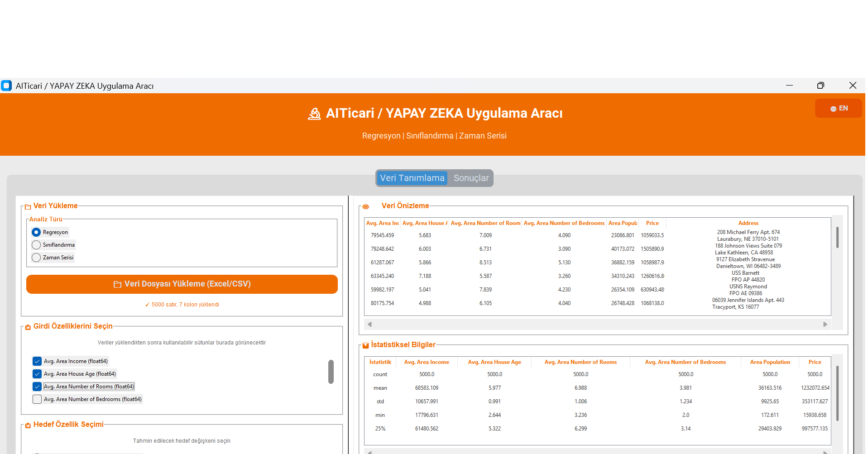Click the 79545.459 cell in preview
This screenshot has width=868, height=454.
pos(382,235)
